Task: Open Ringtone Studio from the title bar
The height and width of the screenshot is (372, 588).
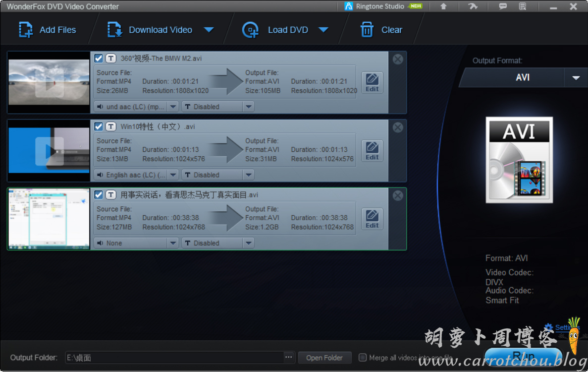Action: click(383, 6)
